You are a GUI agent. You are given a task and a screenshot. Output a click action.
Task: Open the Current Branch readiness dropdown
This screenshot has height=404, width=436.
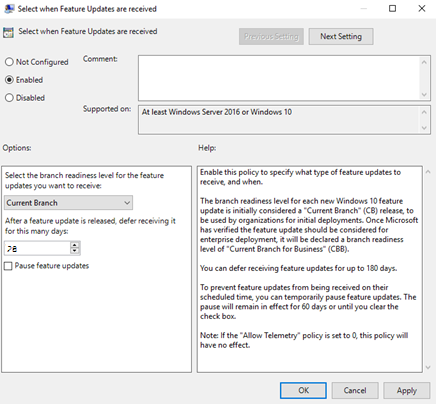(68, 203)
